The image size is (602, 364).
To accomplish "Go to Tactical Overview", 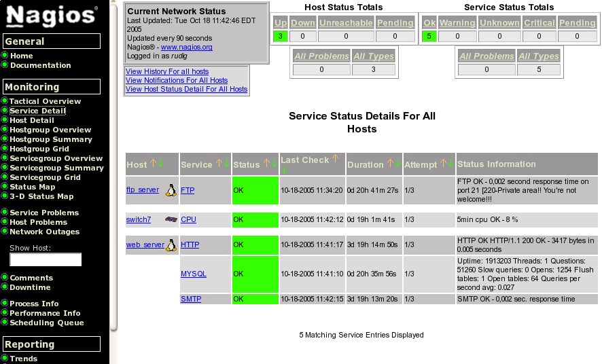I will pos(46,101).
